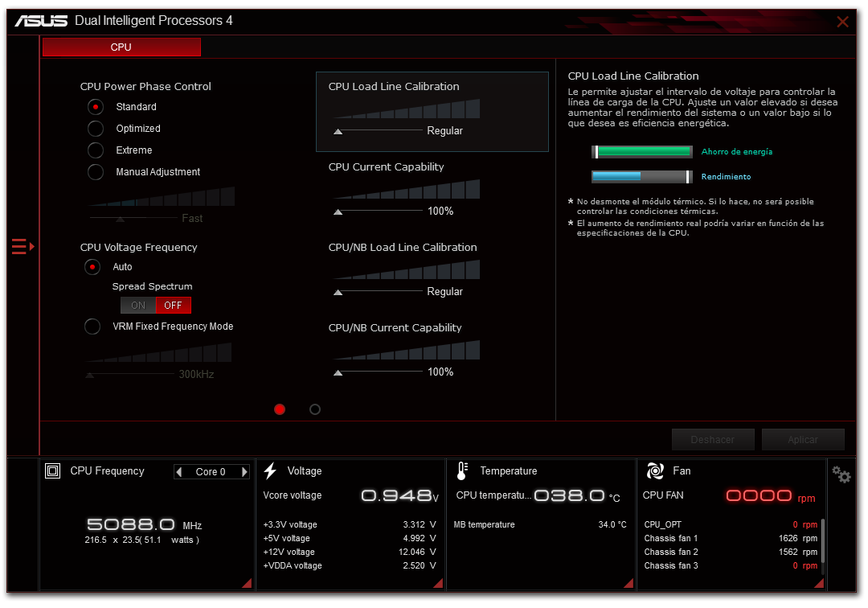
Task: Expand the Temperature panel corner arrow
Action: coord(628,582)
